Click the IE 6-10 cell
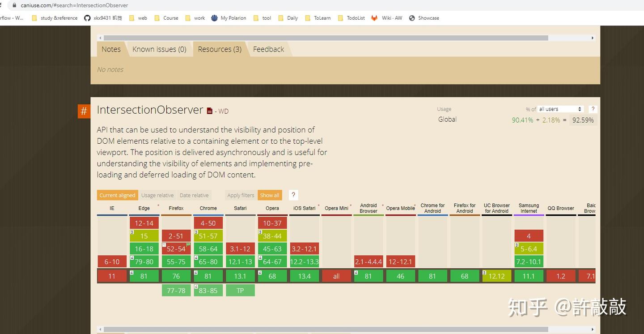 point(112,261)
